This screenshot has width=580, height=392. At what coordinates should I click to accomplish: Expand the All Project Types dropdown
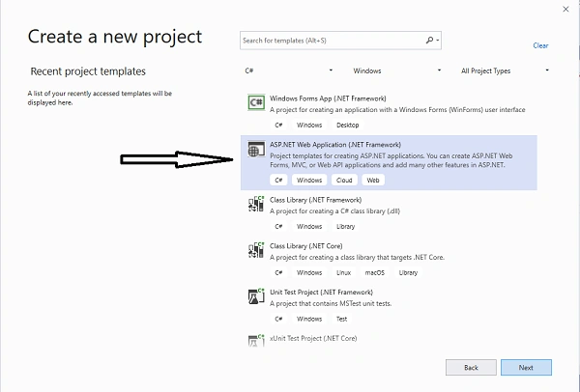point(505,70)
